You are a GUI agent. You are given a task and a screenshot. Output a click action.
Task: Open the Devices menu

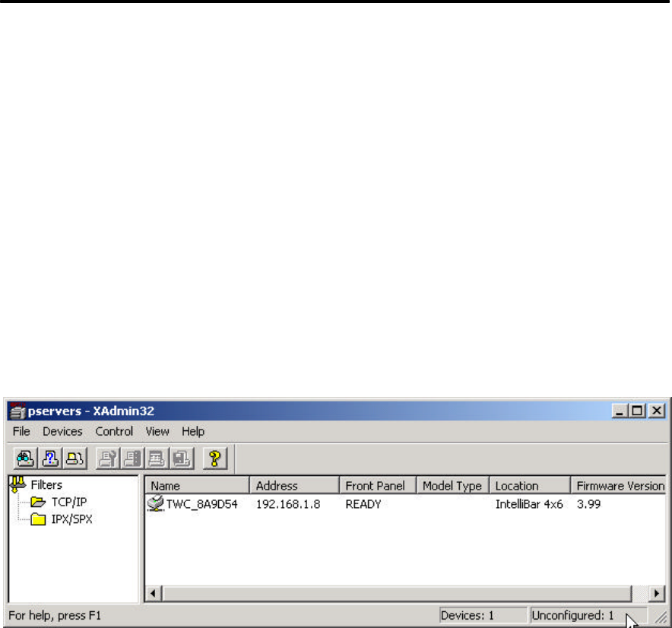[62, 431]
